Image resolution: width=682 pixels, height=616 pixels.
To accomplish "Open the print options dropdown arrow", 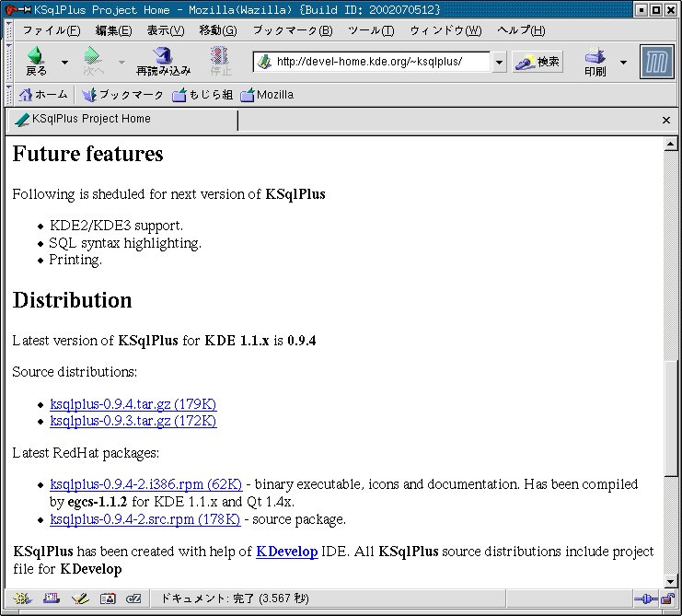I will pos(623,63).
